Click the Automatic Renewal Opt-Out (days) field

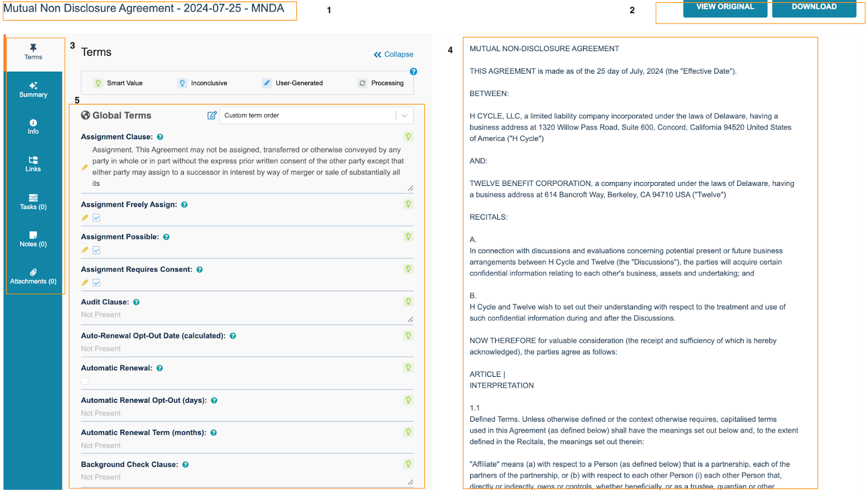click(x=247, y=414)
